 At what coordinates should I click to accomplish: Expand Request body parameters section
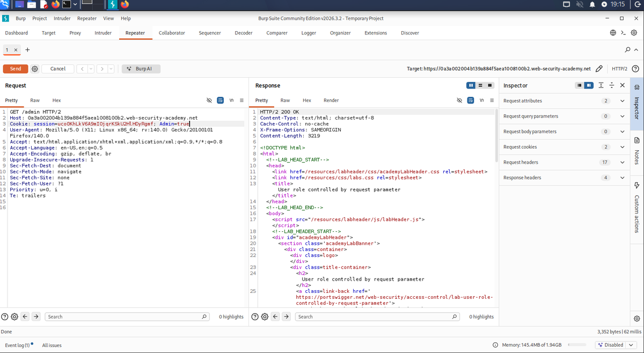click(x=622, y=131)
